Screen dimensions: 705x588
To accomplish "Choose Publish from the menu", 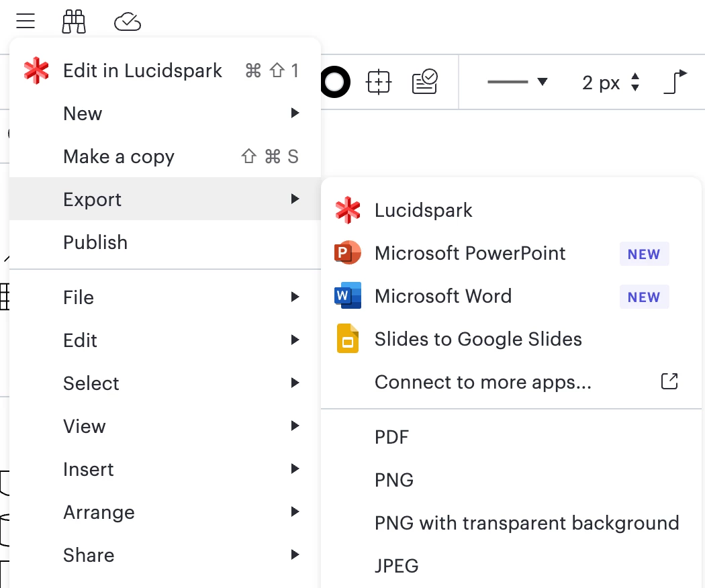I will pos(165,242).
